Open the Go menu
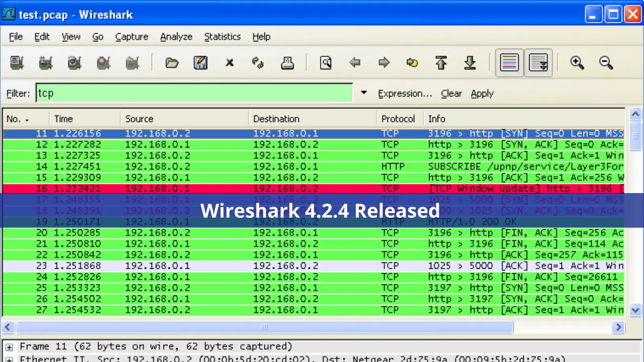Viewport: 644px width, 362px height. [98, 37]
